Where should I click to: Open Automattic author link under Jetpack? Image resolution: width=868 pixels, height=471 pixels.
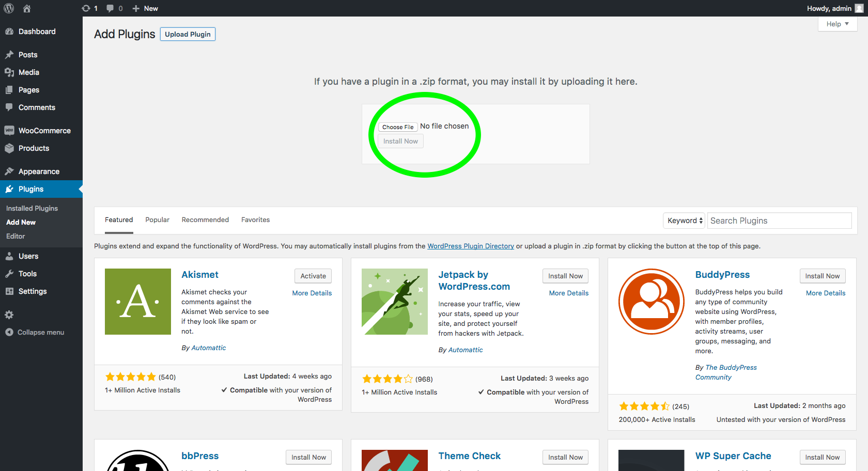[466, 350]
